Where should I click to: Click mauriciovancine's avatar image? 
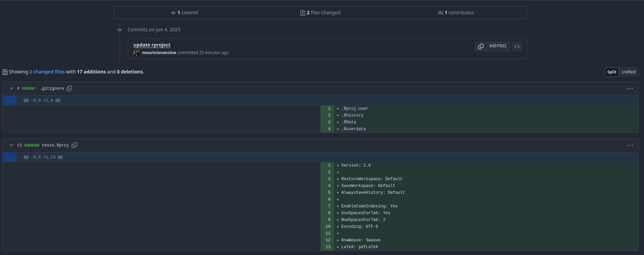(137, 53)
